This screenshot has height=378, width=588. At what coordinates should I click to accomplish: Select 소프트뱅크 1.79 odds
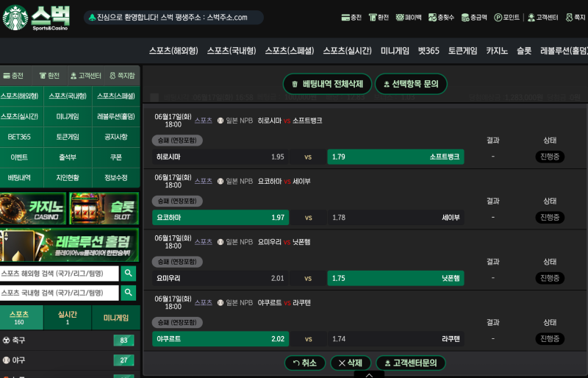(395, 157)
